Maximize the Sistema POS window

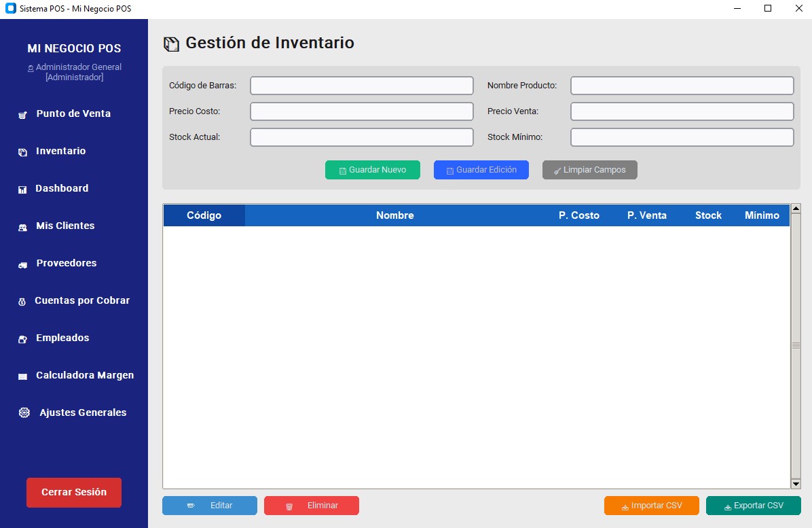pyautogui.click(x=768, y=9)
